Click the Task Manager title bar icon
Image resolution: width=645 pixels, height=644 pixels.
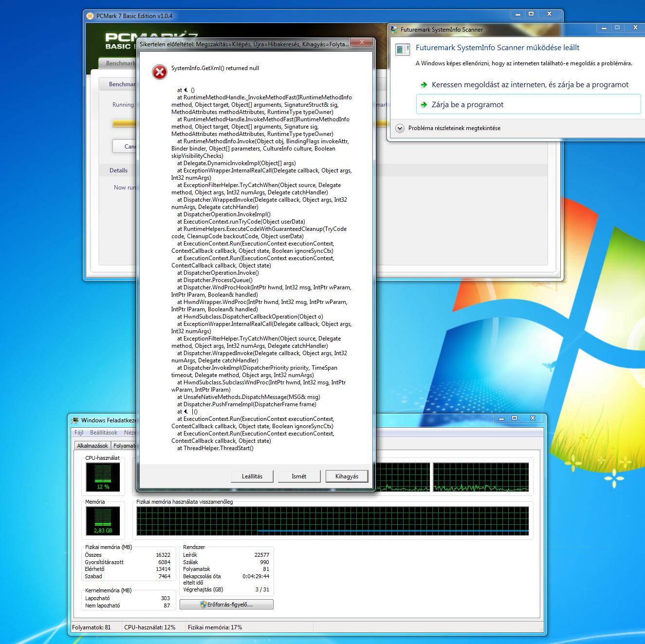tap(75, 420)
